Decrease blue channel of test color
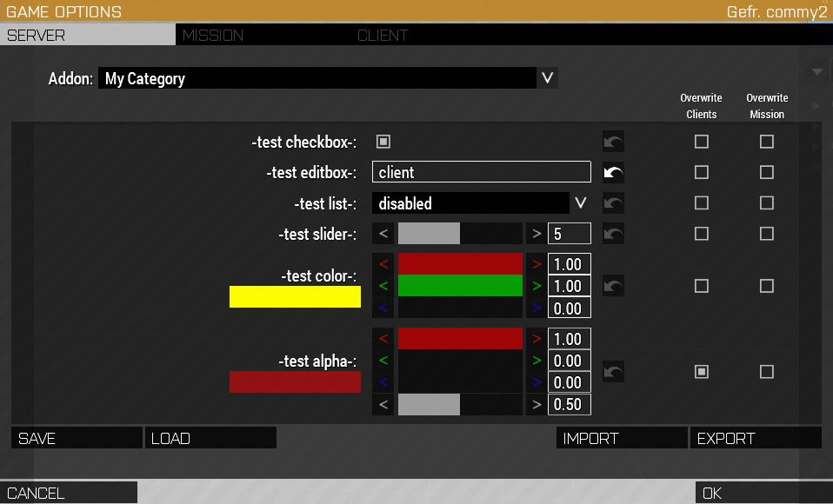This screenshot has width=833, height=504. click(x=383, y=308)
